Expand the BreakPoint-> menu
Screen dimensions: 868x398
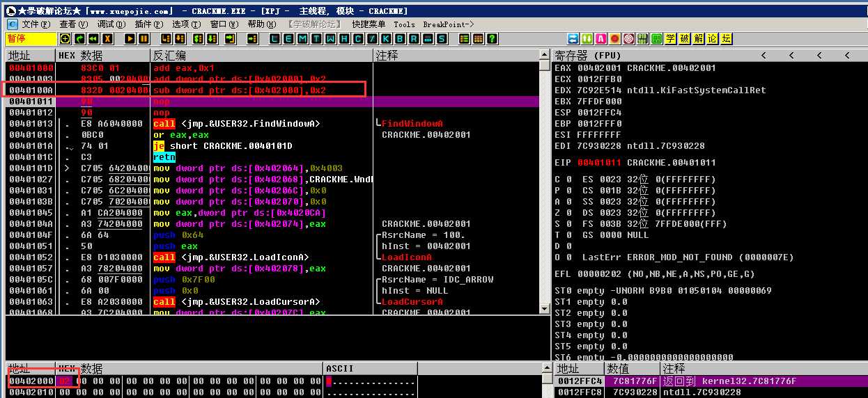[449, 24]
